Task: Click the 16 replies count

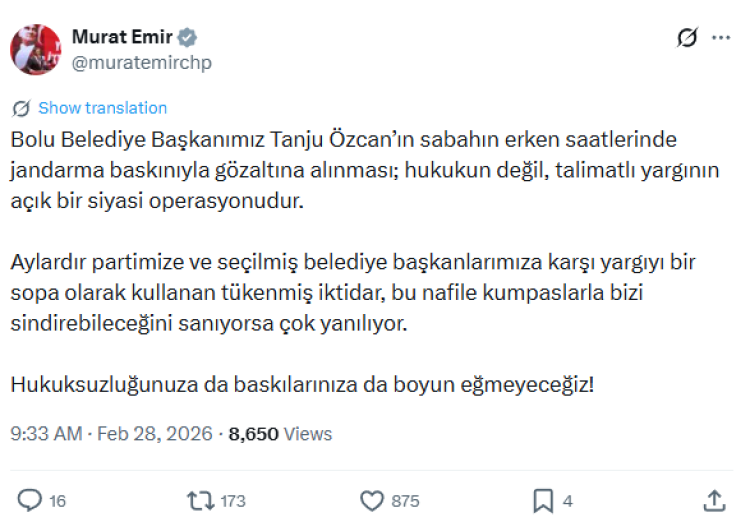Action: [x=57, y=501]
